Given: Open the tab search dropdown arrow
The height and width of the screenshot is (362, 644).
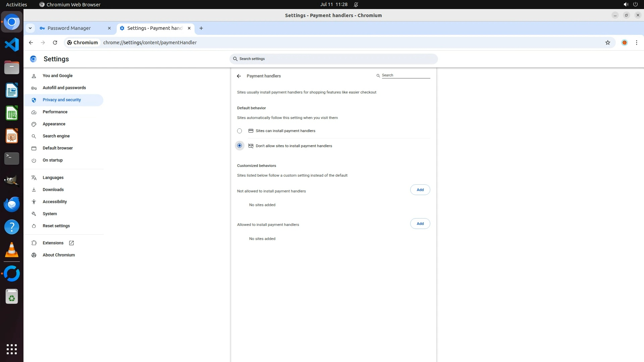Looking at the screenshot, I should (30, 28).
